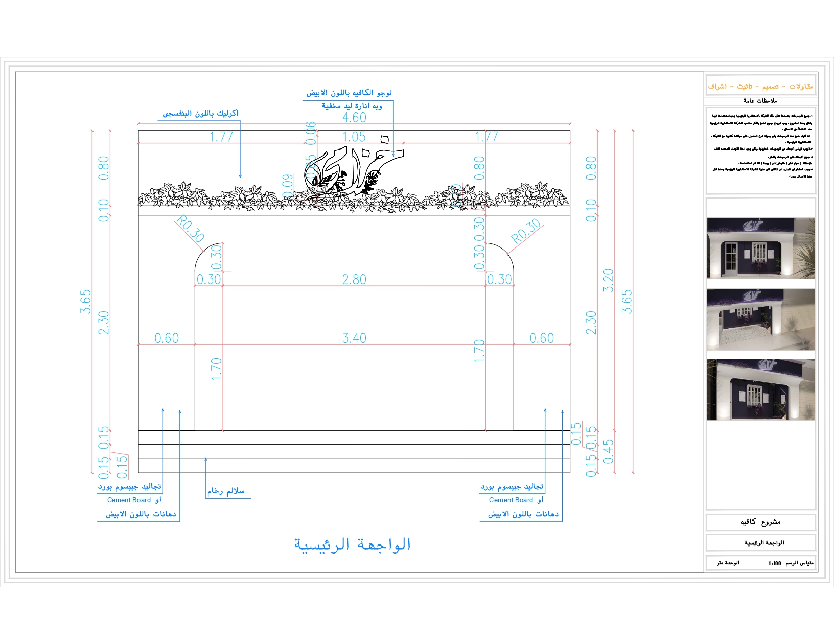
Task: Select the leftmost 3.65 height dimension
Action: (x=85, y=302)
